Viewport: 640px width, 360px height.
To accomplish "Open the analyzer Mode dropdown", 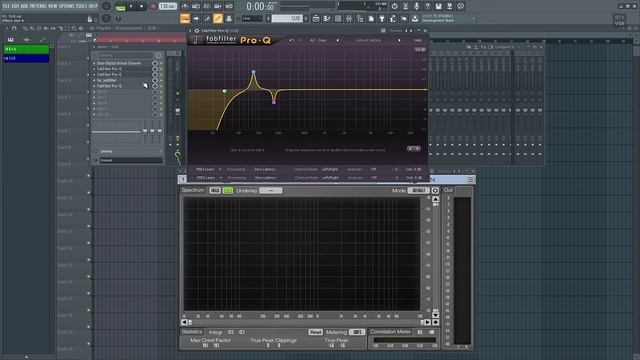I will coord(418,191).
